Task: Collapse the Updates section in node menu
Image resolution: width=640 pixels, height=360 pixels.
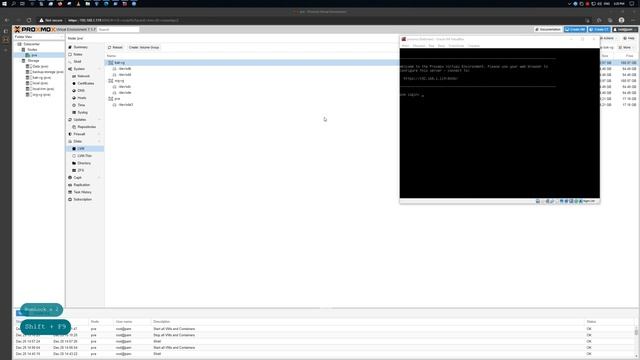Action: 99,120
